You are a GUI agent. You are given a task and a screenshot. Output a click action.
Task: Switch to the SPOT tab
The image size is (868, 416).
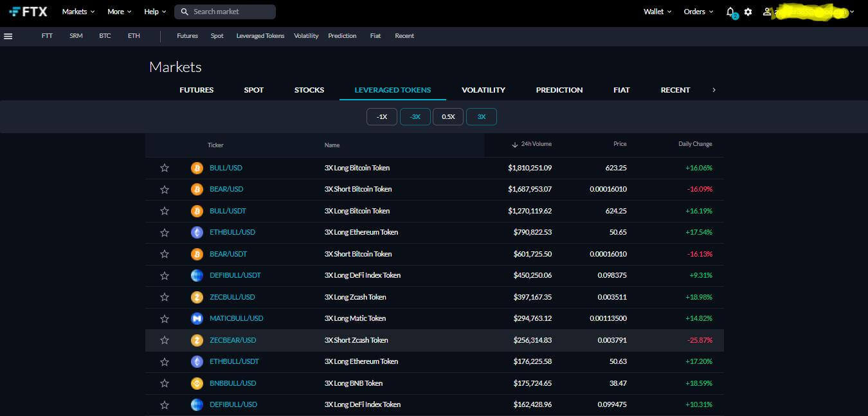click(x=254, y=90)
